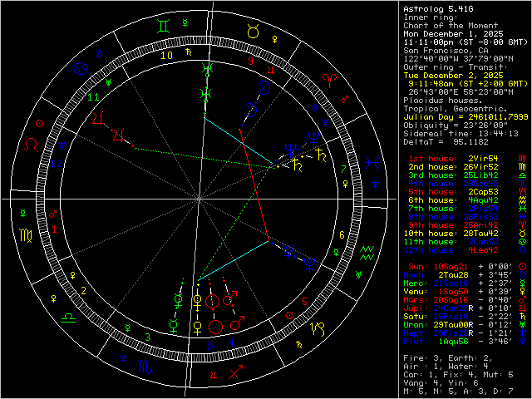
Task: Click the red Aries glyph on the wheel
Action: (331, 81)
